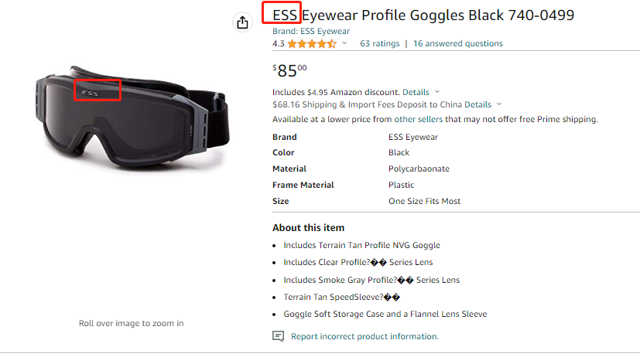Click "Roll over image to zoom in" text

(132, 323)
